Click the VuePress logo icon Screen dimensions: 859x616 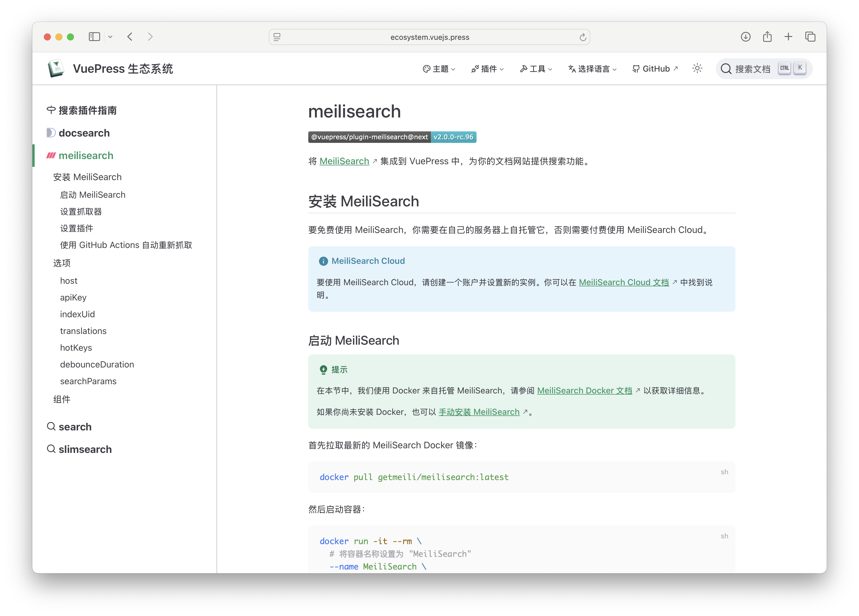56,69
